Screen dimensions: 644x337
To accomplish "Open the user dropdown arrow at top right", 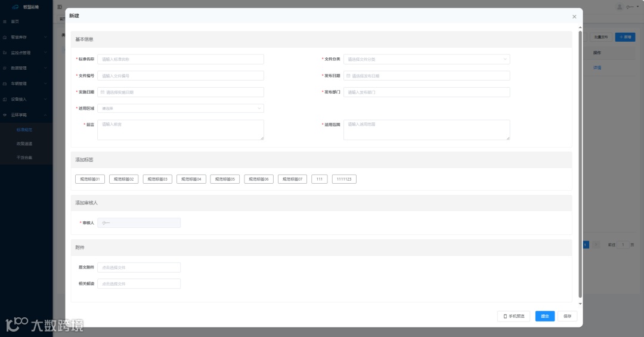I will [x=637, y=7].
